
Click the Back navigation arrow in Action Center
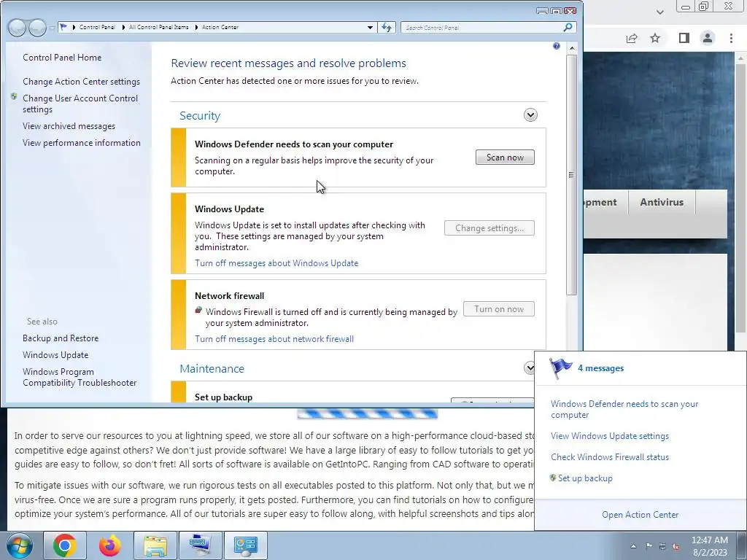point(18,28)
